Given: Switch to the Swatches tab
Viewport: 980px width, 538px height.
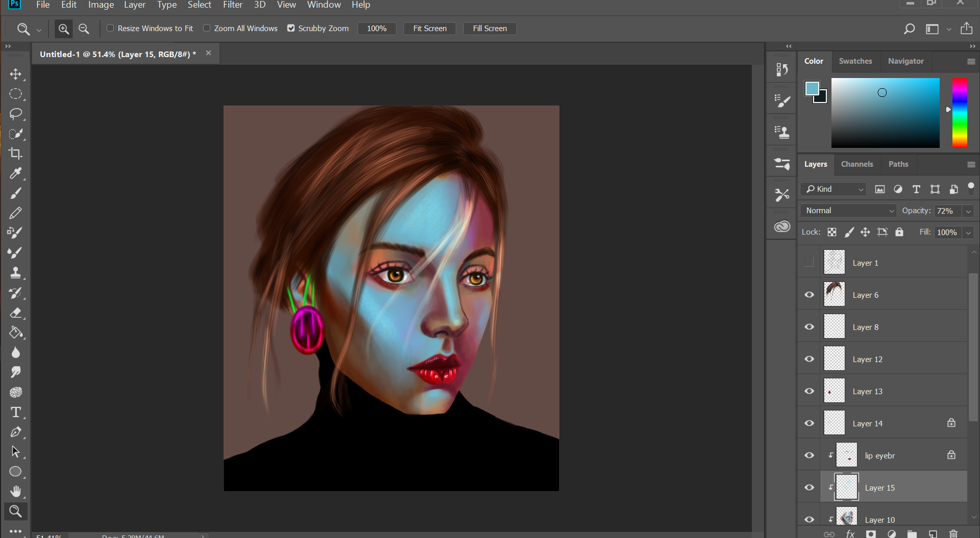Looking at the screenshot, I should point(855,61).
